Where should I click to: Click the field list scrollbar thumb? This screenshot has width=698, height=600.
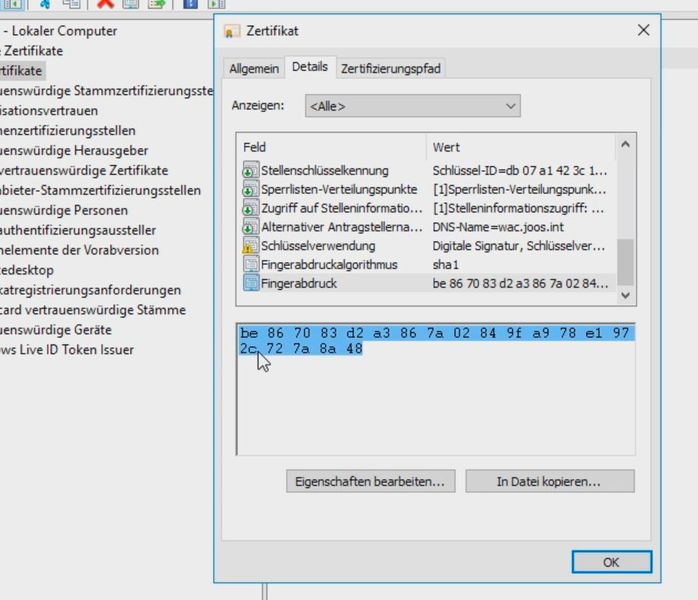coord(625,262)
